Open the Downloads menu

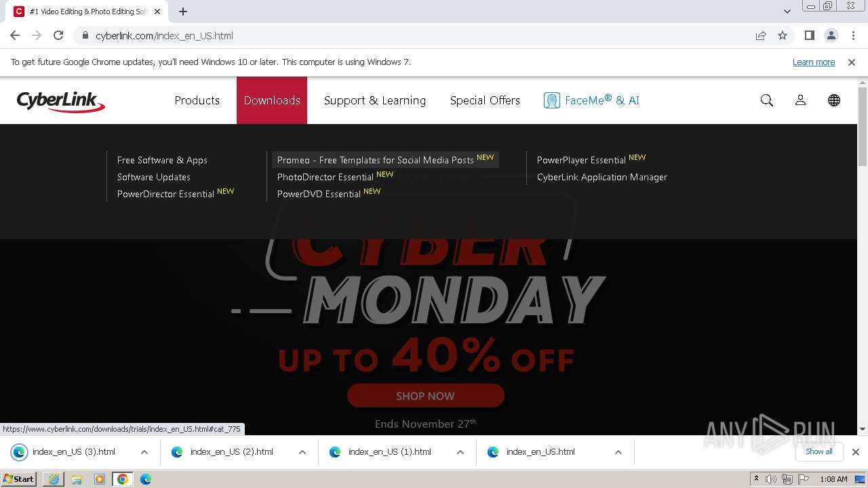(272, 100)
